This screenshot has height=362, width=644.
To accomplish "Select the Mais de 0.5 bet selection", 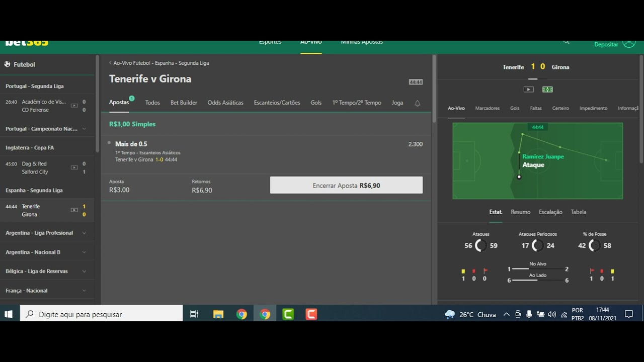I will [131, 144].
